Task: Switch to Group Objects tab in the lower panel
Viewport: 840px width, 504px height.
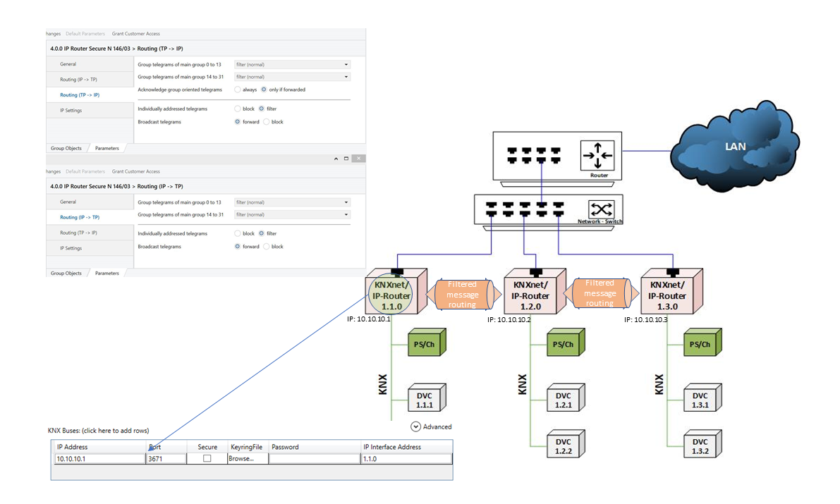Action: tap(66, 273)
